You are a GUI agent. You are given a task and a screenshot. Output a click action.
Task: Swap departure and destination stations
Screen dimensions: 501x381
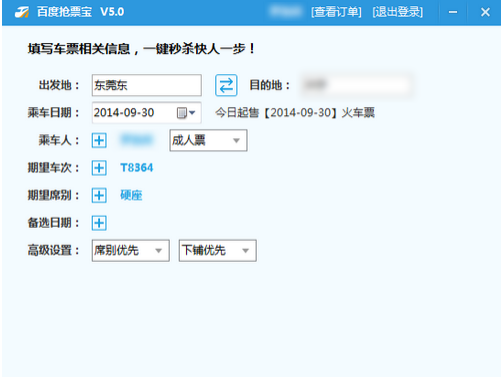pos(226,85)
